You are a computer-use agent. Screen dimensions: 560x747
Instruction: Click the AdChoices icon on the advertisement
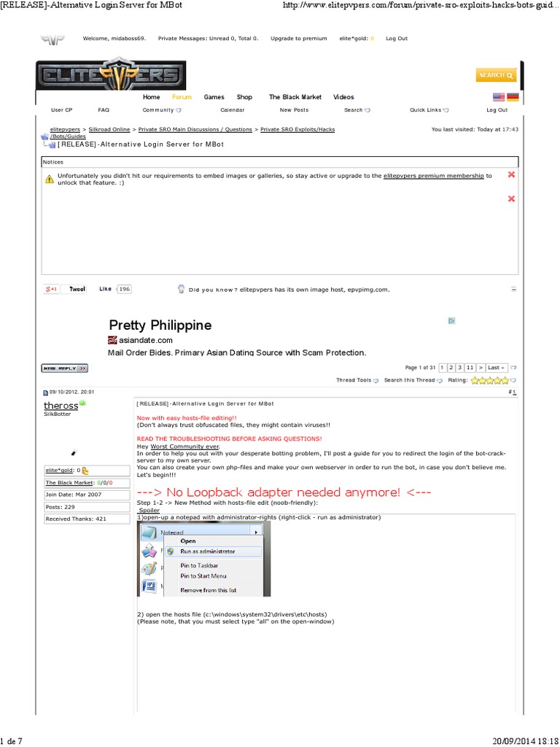(x=451, y=321)
